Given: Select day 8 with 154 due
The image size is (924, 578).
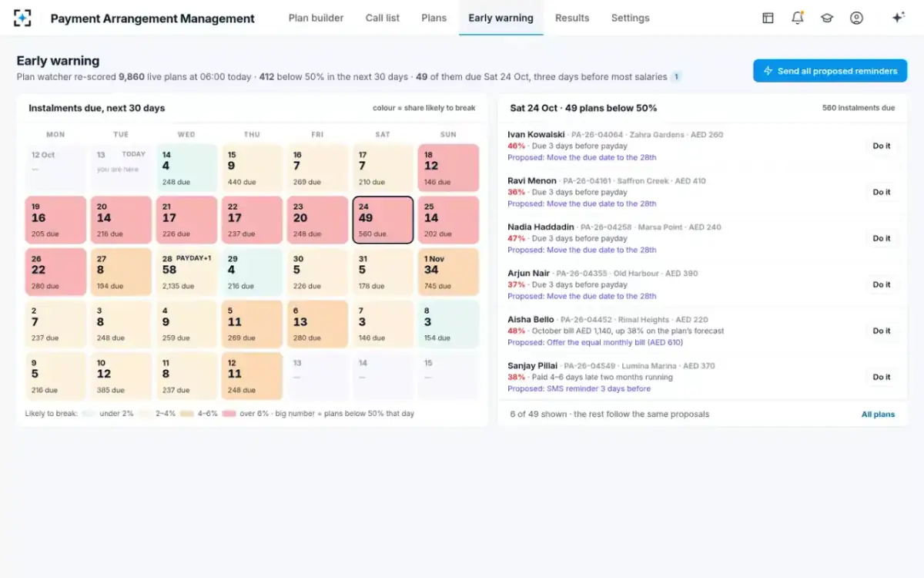Looking at the screenshot, I should pos(448,324).
